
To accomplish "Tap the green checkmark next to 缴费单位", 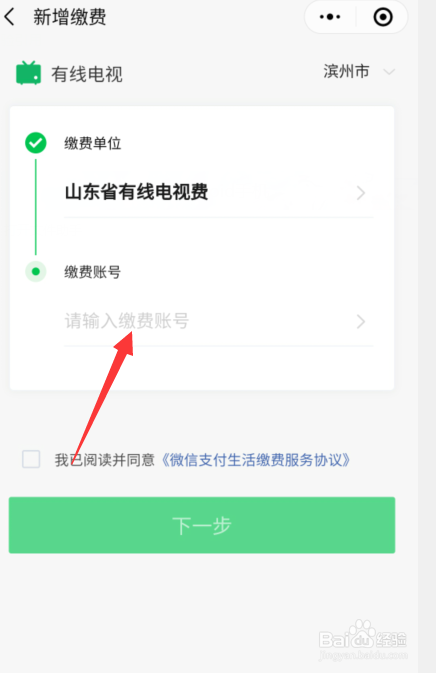I will click(x=36, y=142).
